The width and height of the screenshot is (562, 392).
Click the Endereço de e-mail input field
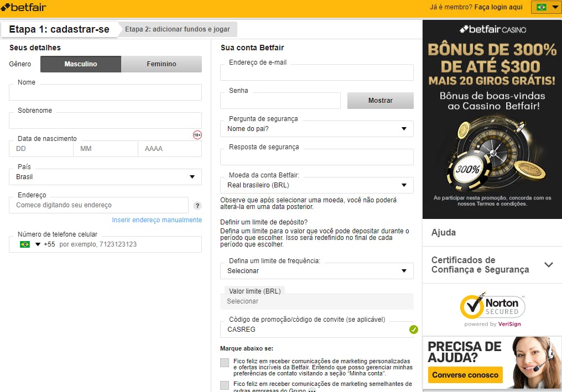[x=316, y=73]
